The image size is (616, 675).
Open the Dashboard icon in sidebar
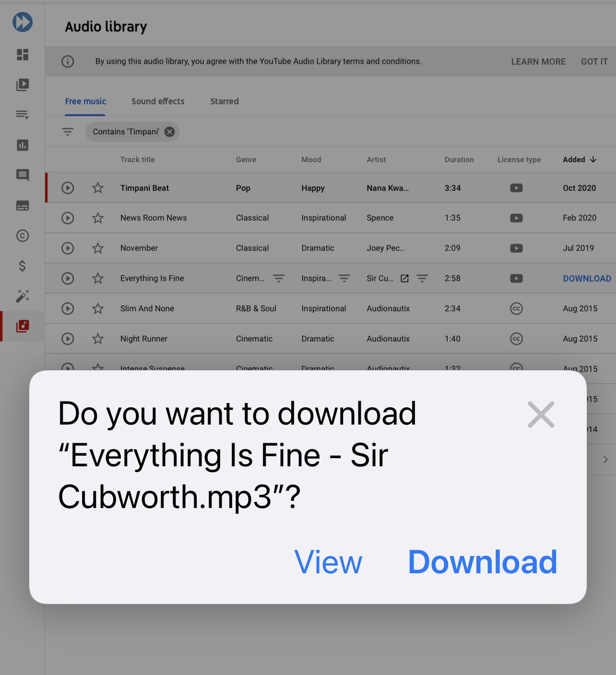[23, 55]
